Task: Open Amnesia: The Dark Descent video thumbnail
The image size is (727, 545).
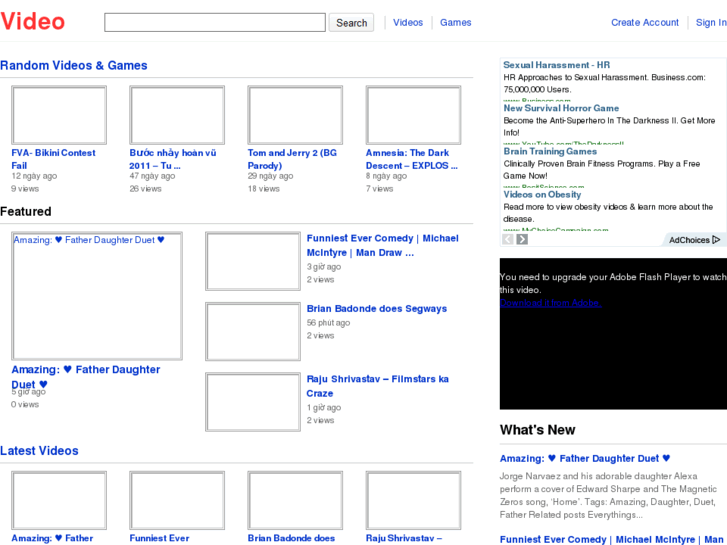Action: coord(413,115)
